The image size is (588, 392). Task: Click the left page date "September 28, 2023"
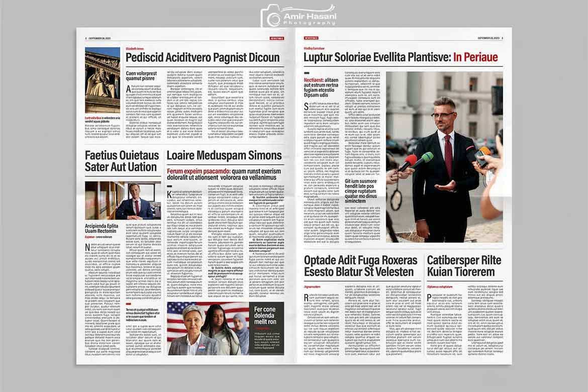pyautogui.click(x=100, y=38)
